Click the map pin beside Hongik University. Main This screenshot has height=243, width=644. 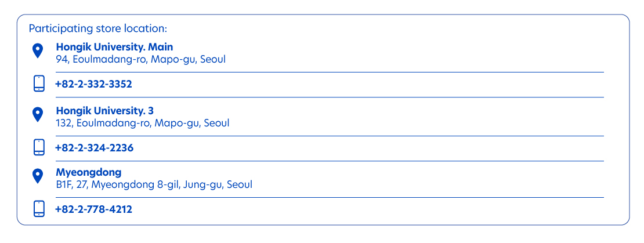click(x=38, y=51)
